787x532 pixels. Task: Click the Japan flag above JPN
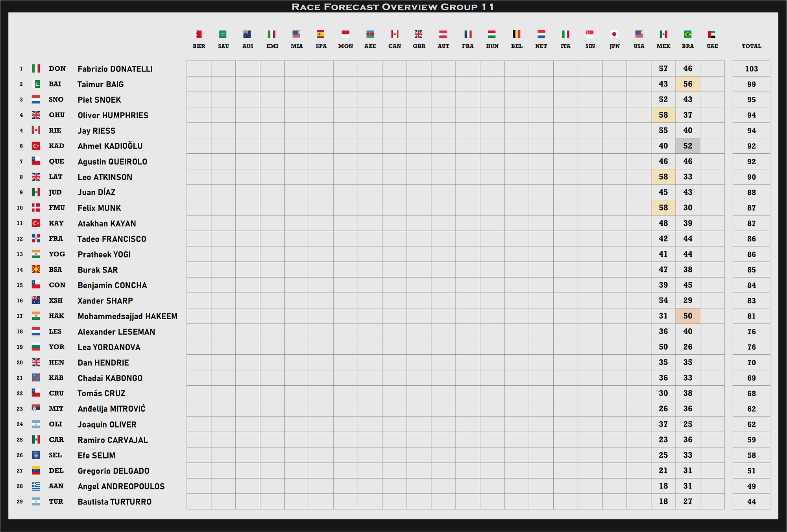pyautogui.click(x=614, y=34)
